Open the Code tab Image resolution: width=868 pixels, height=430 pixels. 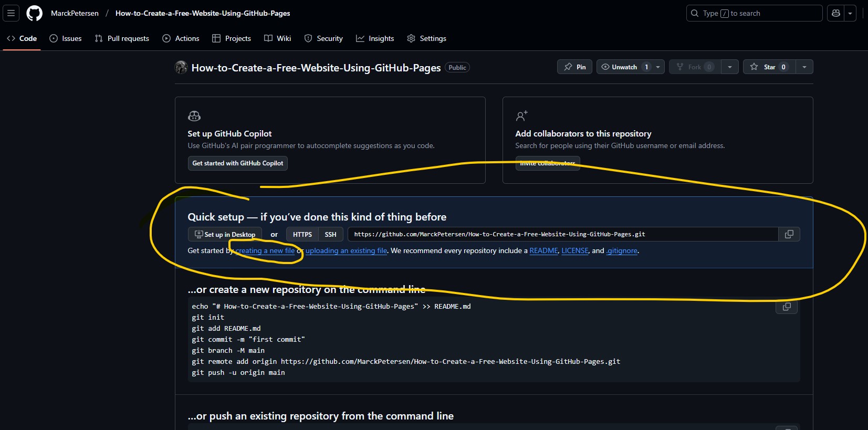[22, 38]
